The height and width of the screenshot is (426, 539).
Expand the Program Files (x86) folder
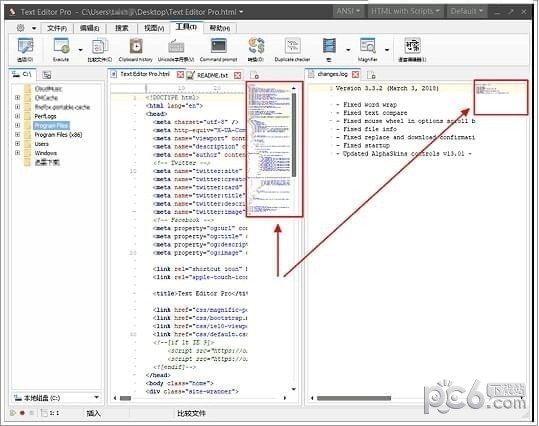click(x=18, y=134)
